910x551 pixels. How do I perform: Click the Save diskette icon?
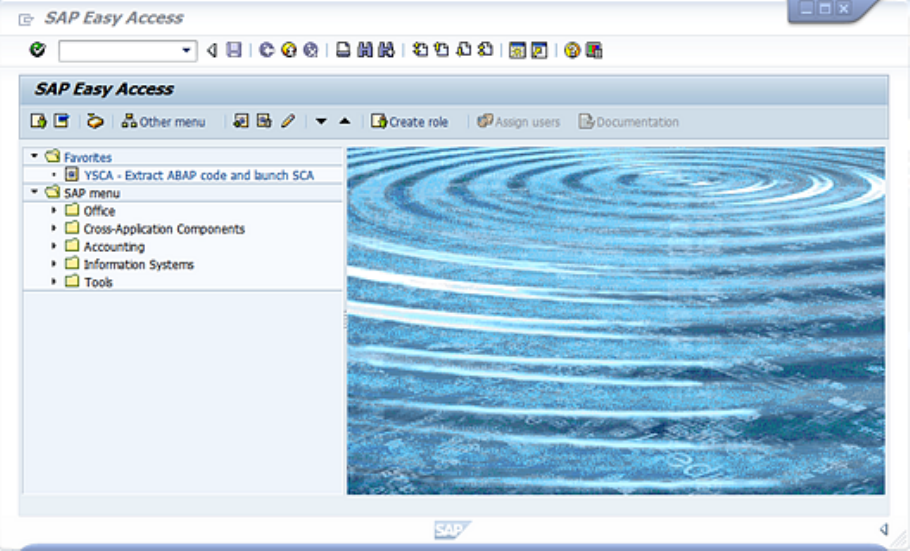(x=234, y=50)
